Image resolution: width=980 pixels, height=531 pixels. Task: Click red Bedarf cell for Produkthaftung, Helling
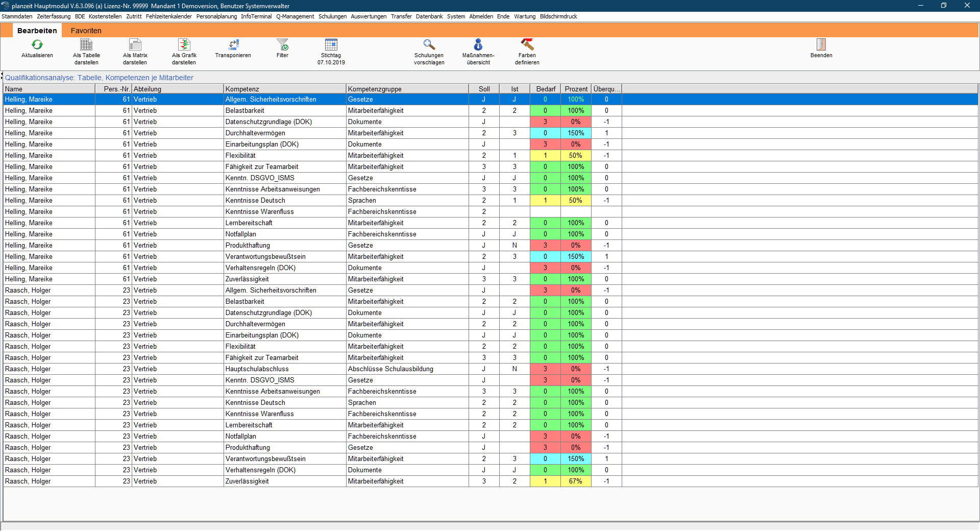point(545,246)
